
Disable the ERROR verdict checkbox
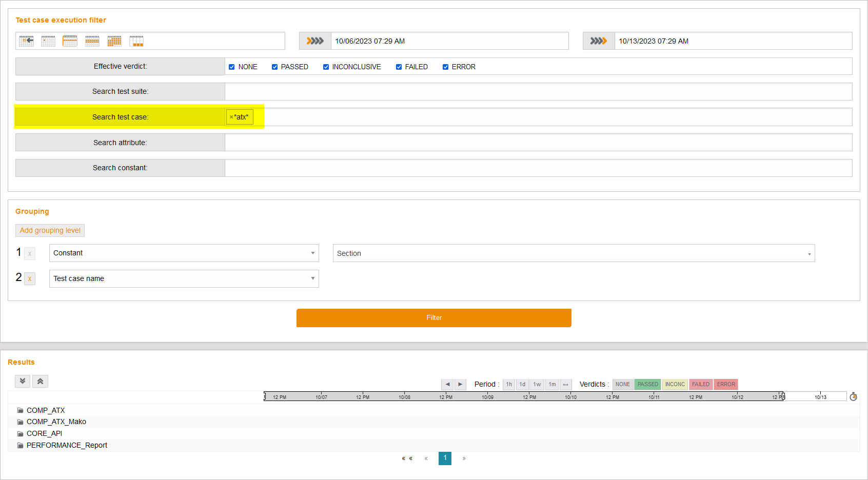coord(446,67)
